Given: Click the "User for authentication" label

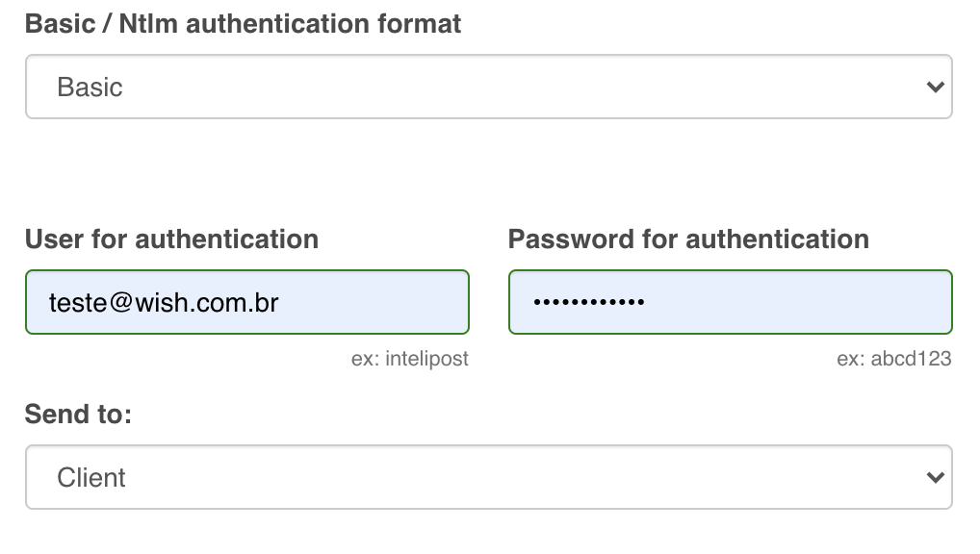Looking at the screenshot, I should pos(171,239).
